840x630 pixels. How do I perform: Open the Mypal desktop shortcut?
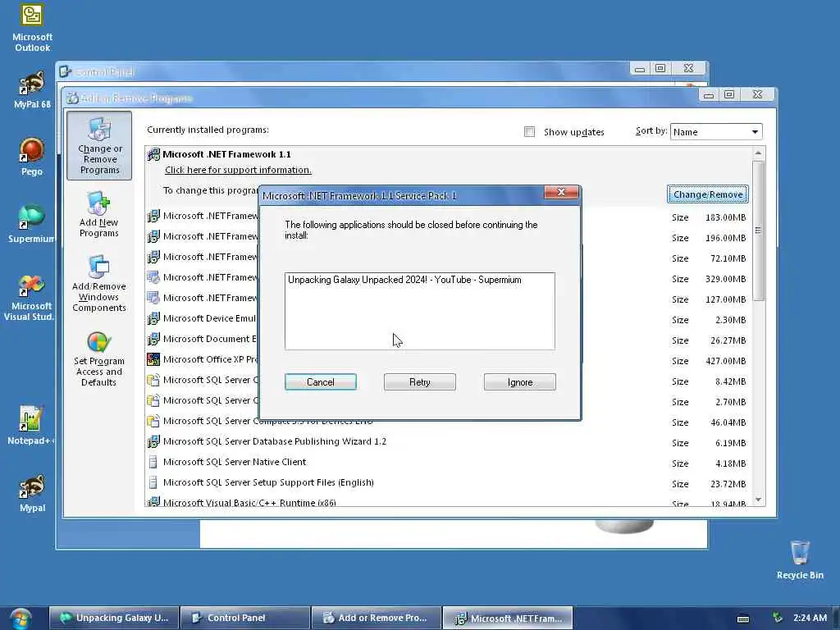32,493
